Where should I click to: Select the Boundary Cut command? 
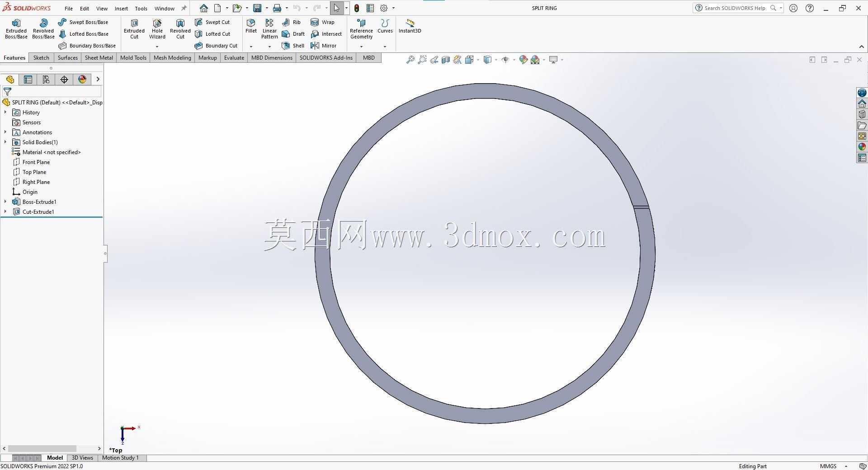coord(216,46)
